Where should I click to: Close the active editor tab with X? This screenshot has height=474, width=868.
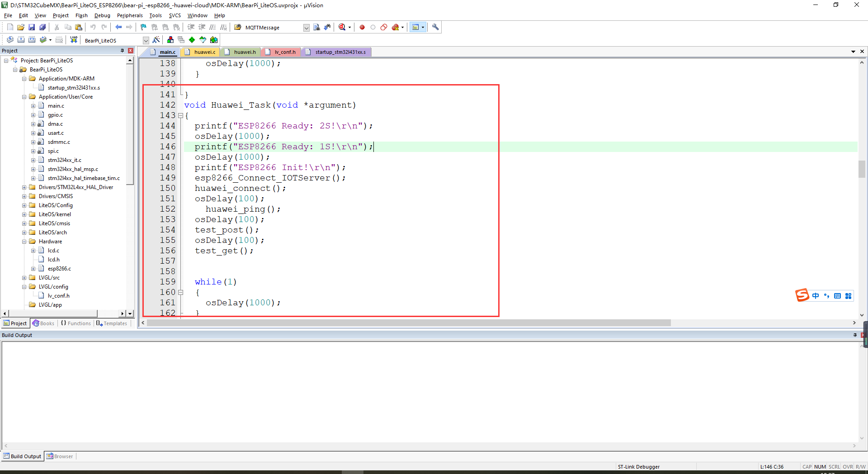(862, 52)
